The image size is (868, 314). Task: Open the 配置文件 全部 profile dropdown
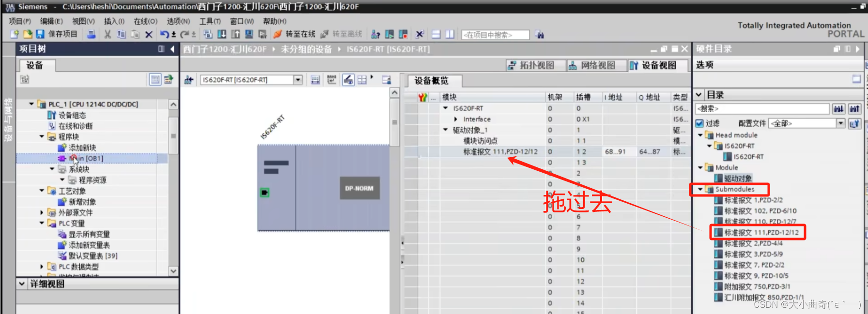tap(841, 123)
